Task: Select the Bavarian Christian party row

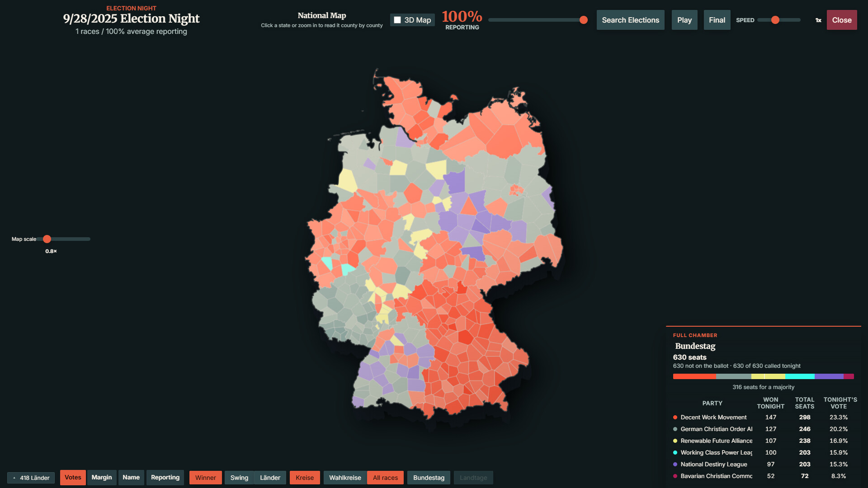Action: [763, 476]
